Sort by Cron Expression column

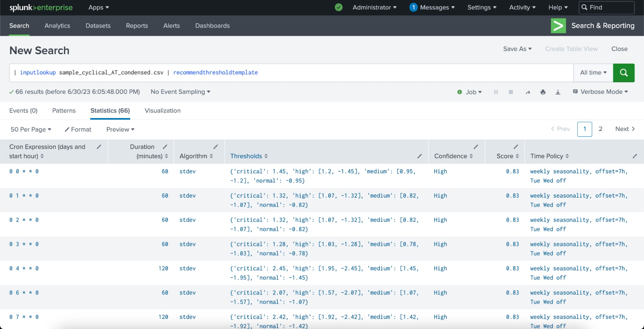[42, 156]
